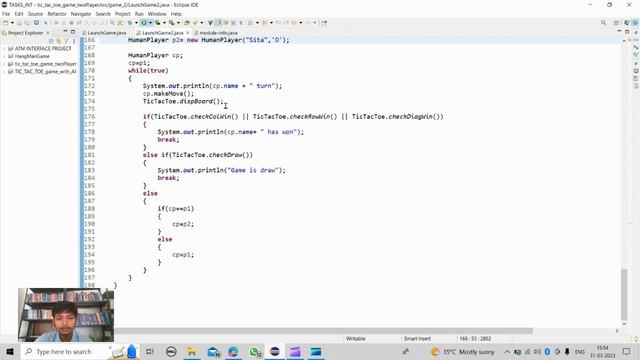Open WhatsApp from taskbar
The image size is (640, 360).
coord(255,351)
